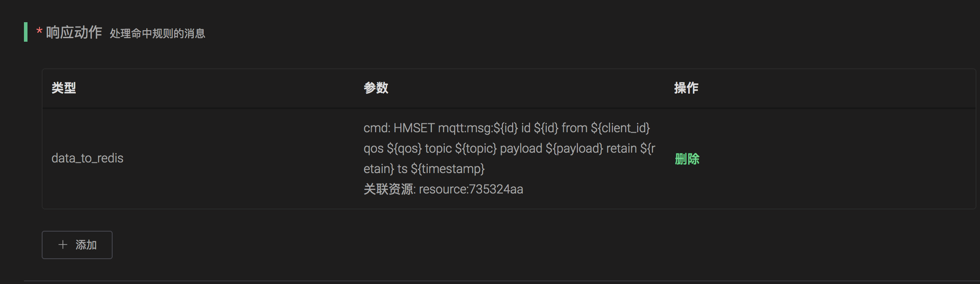Delete the data_to_redis action via 删除
The height and width of the screenshot is (284, 980).
687,159
